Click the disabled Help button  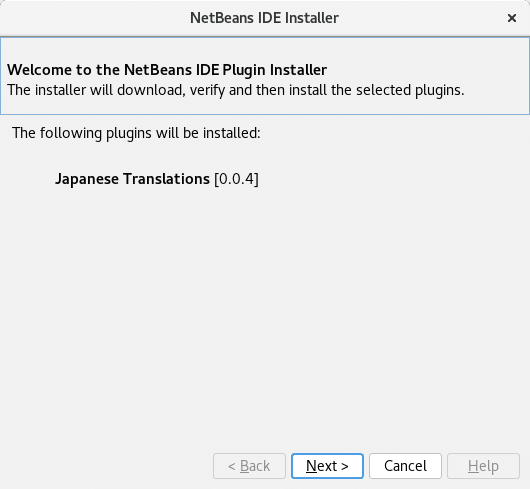coord(483,466)
